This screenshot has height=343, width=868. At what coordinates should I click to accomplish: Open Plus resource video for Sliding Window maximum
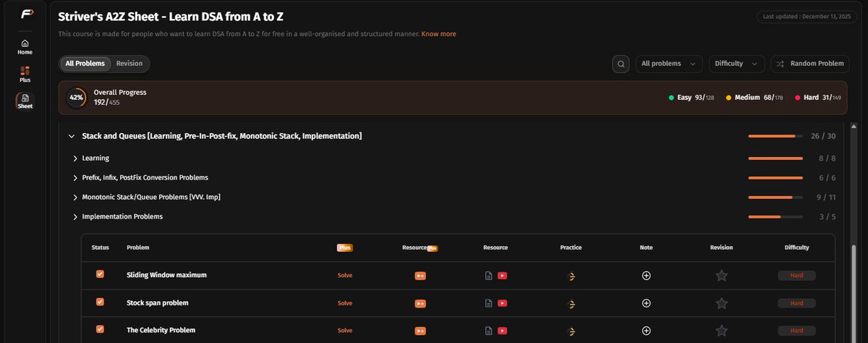point(420,276)
